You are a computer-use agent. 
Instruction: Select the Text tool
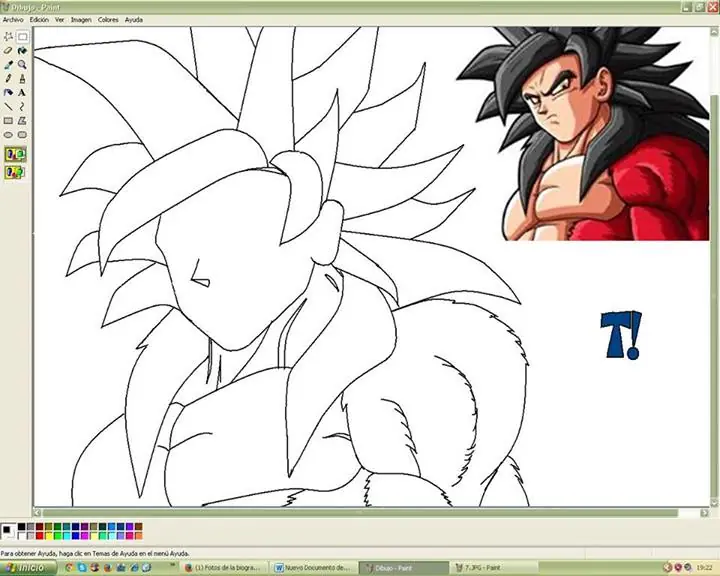[x=22, y=93]
